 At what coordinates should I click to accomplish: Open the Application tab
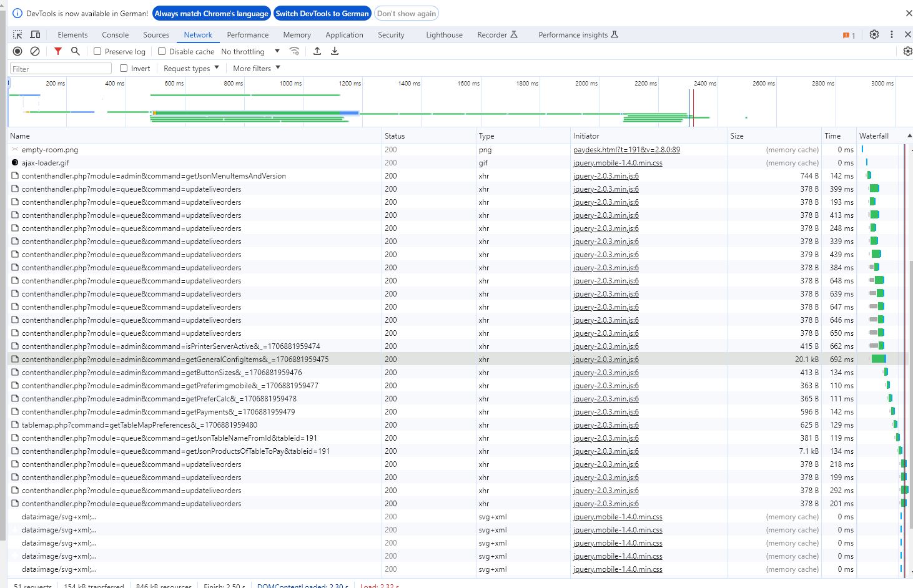pos(344,35)
